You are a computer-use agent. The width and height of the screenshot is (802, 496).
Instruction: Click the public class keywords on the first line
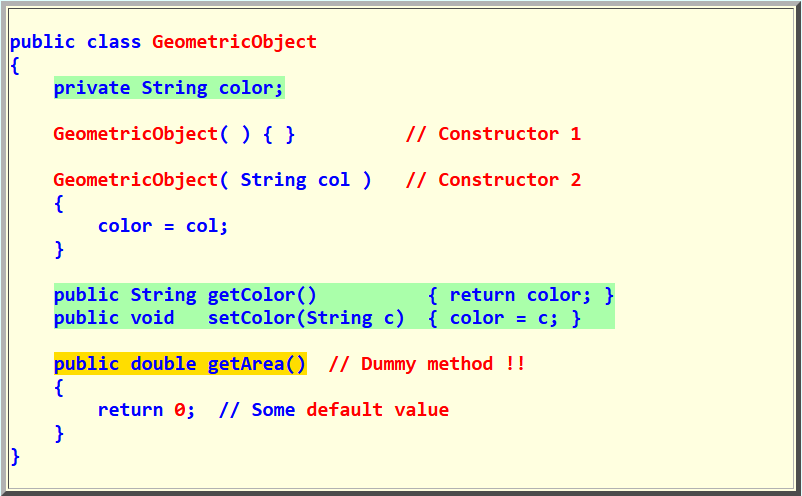75,42
